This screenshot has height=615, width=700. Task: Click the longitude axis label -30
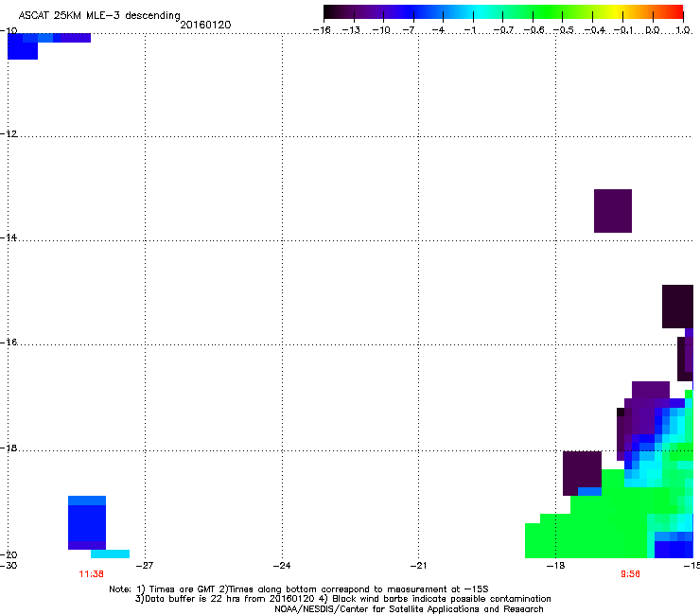(9, 566)
